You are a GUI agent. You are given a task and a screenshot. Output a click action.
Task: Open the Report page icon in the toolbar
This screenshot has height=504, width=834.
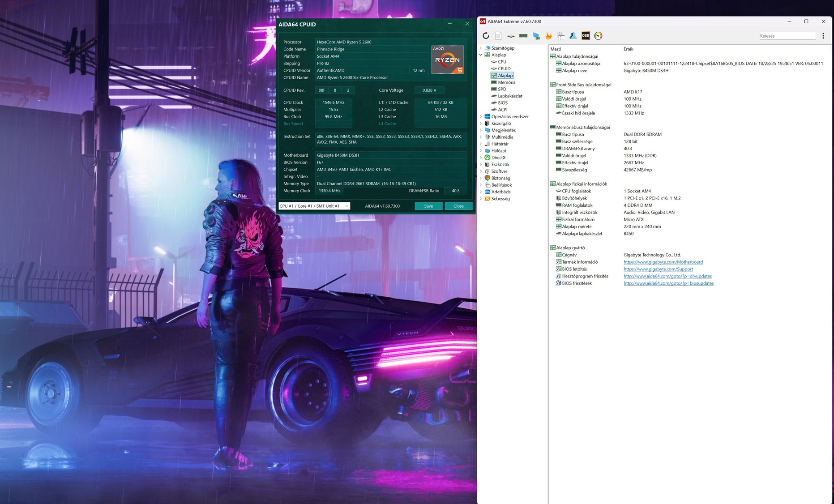pos(498,36)
